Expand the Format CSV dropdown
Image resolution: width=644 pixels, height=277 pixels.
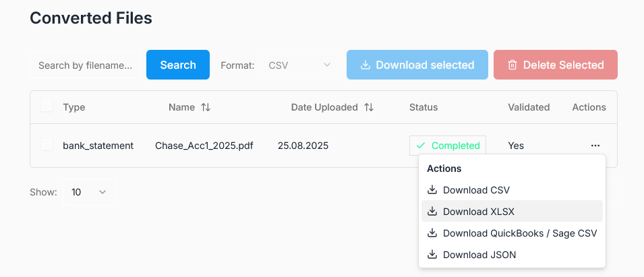(299, 65)
